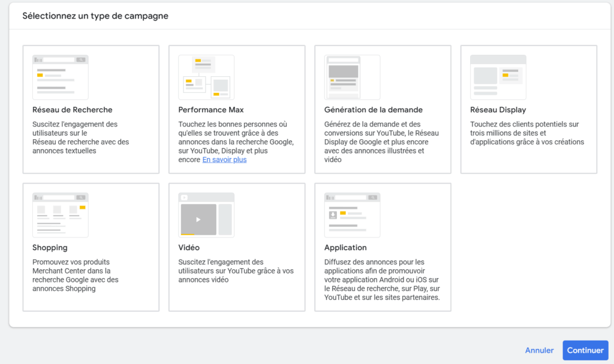Click the Réseau de Recherche title

click(x=73, y=110)
